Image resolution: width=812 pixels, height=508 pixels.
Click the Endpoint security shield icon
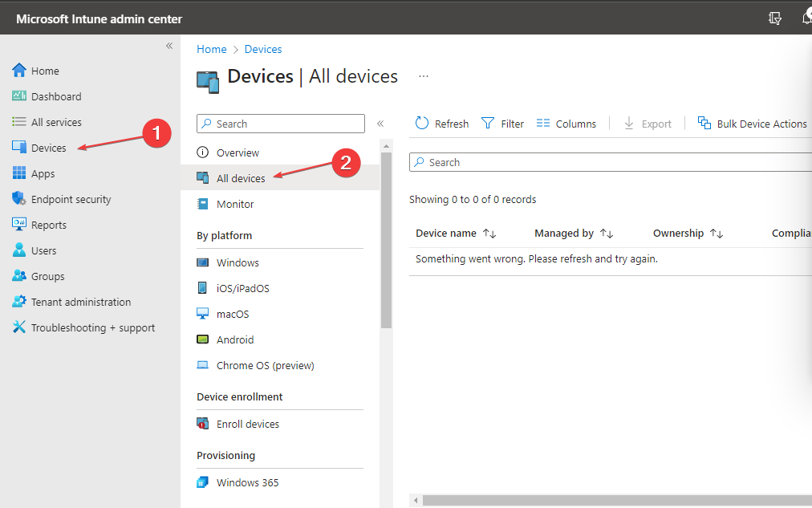19,198
